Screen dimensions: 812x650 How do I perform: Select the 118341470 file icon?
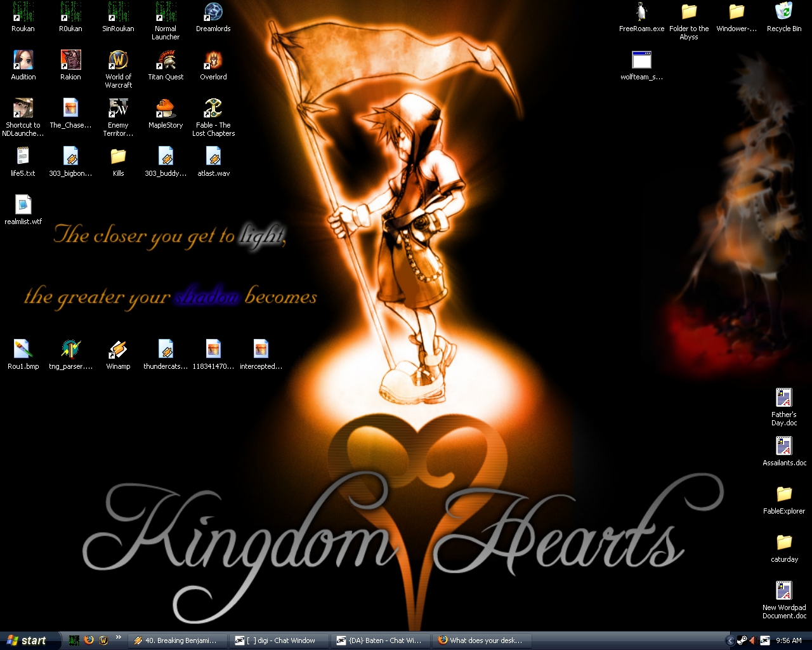pos(213,355)
